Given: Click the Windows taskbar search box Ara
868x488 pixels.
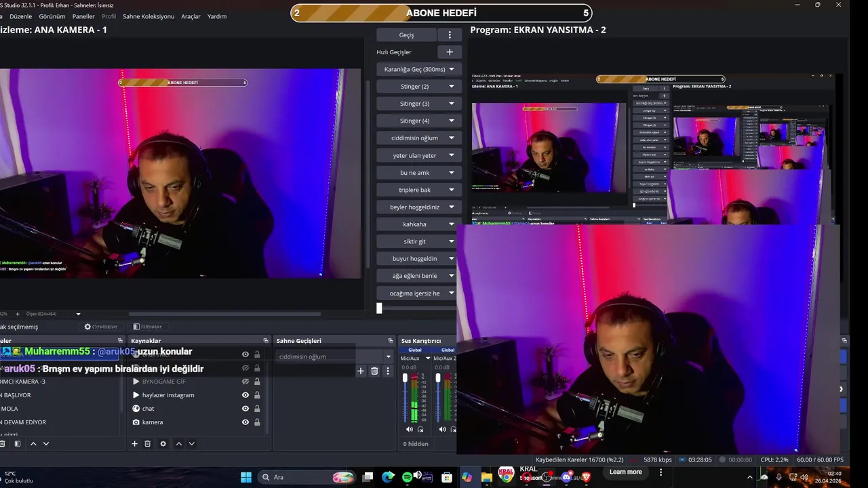Looking at the screenshot, I should (x=307, y=477).
